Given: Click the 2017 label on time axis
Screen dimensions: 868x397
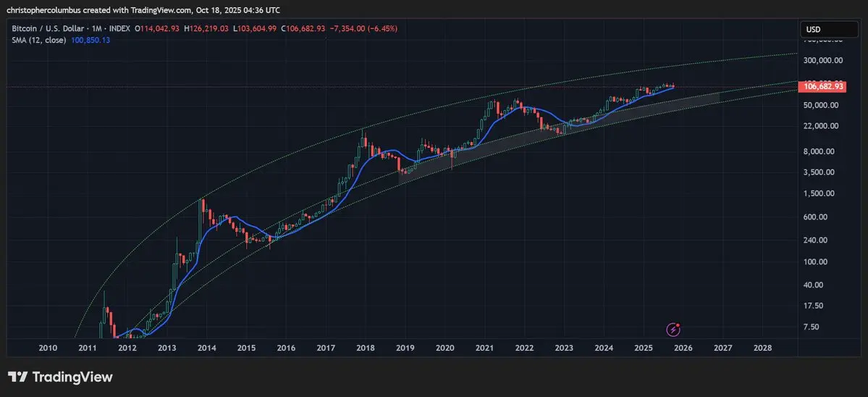Looking at the screenshot, I should pyautogui.click(x=326, y=348).
